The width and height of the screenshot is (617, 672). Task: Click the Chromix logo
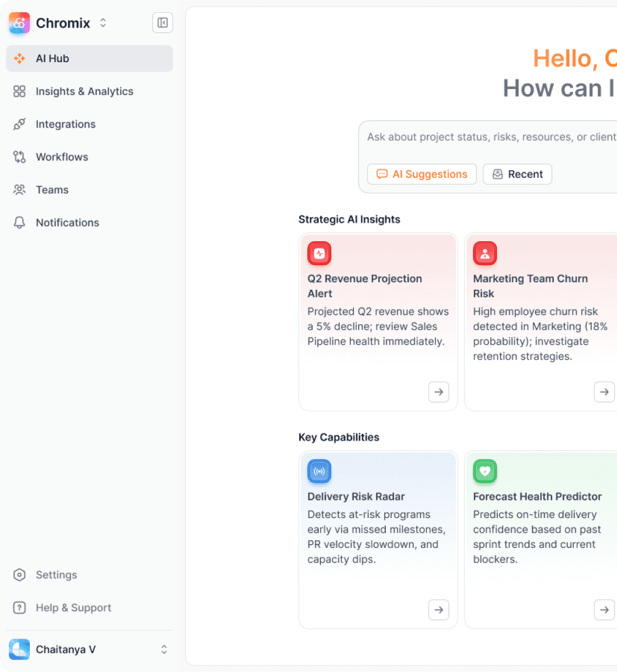point(19,23)
